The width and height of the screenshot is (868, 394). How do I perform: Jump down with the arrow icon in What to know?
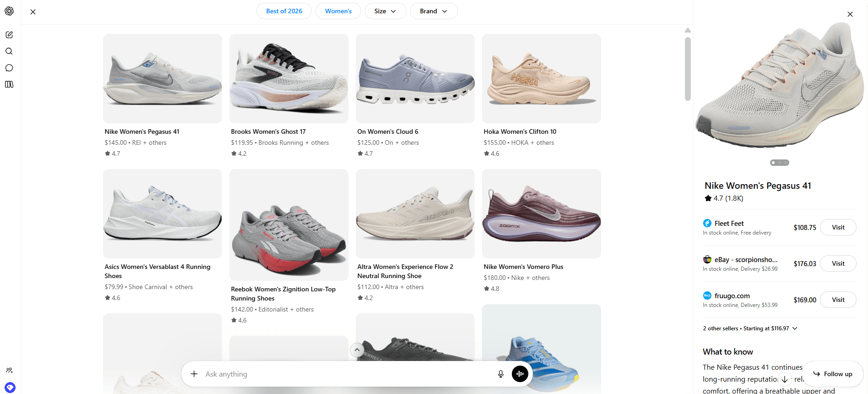[x=785, y=379]
